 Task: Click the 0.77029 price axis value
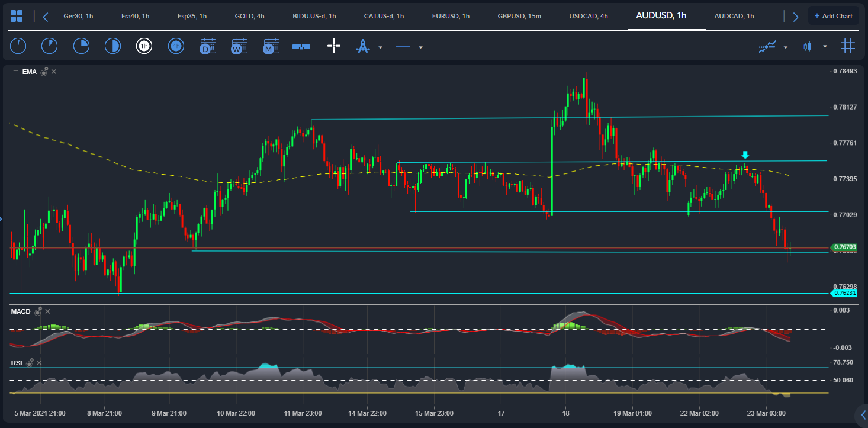(845, 214)
